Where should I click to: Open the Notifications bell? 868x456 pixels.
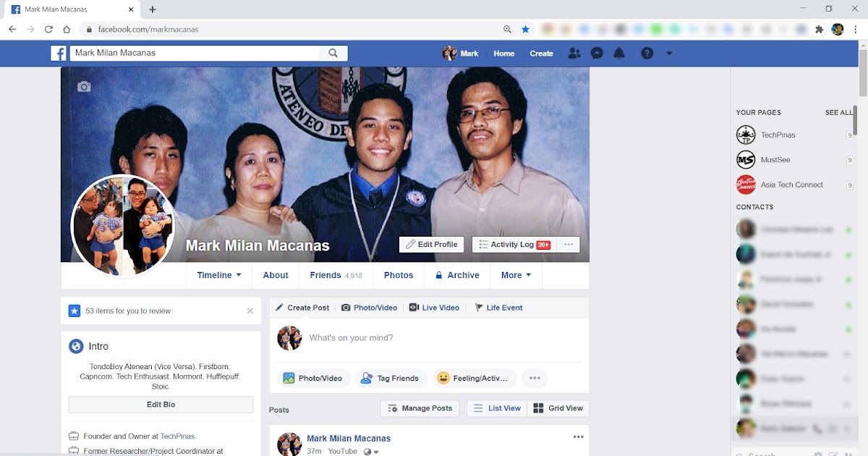tap(619, 53)
